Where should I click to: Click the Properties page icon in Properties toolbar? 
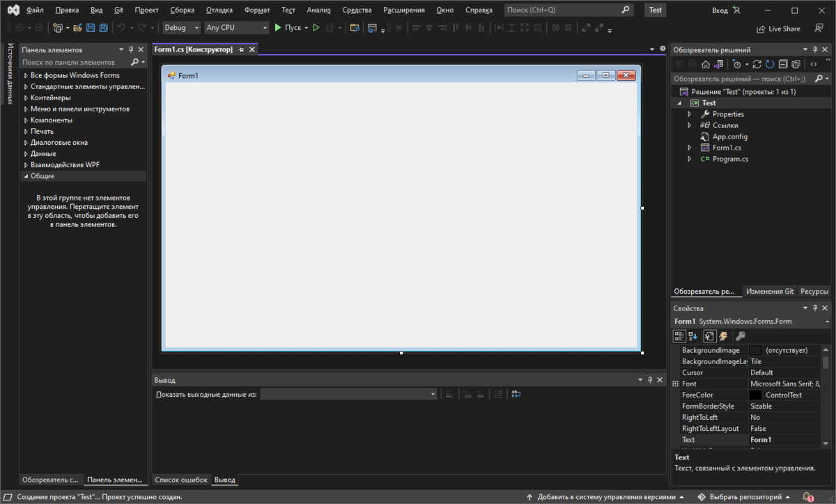[709, 336]
